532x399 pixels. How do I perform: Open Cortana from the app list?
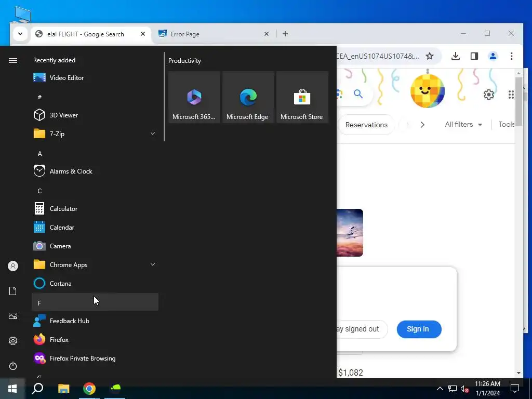pos(95,283)
